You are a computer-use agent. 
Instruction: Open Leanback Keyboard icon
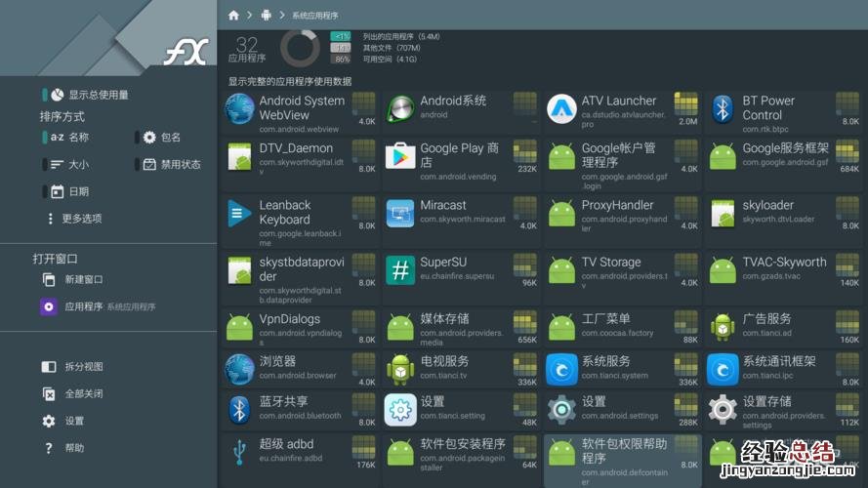(239, 213)
